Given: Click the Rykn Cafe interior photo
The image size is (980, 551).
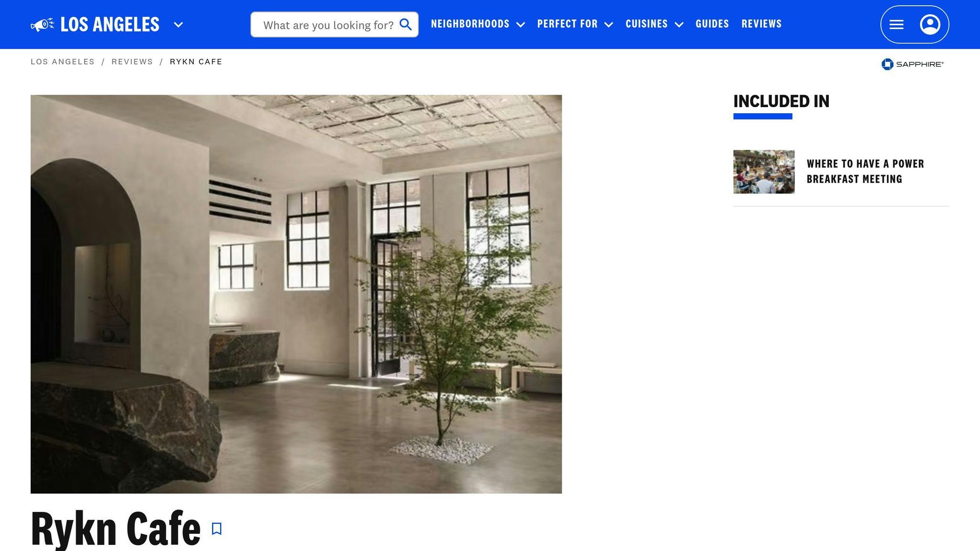Looking at the screenshot, I should (296, 294).
